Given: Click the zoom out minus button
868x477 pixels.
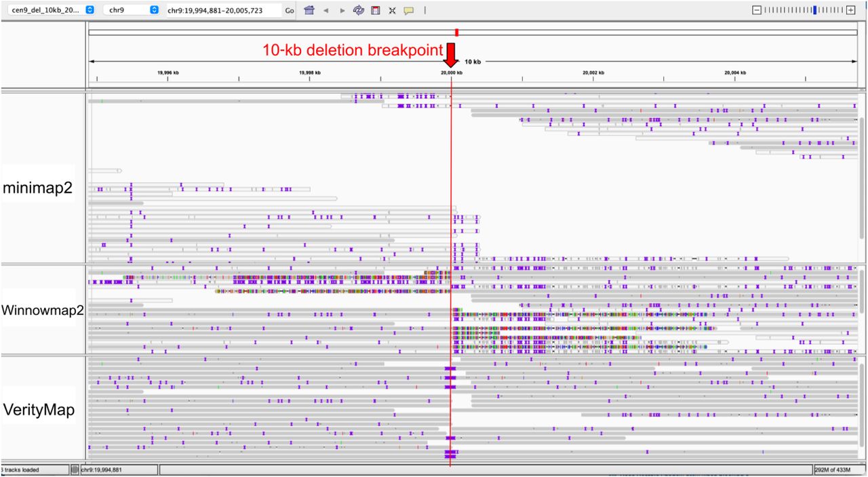Looking at the screenshot, I should [x=757, y=10].
